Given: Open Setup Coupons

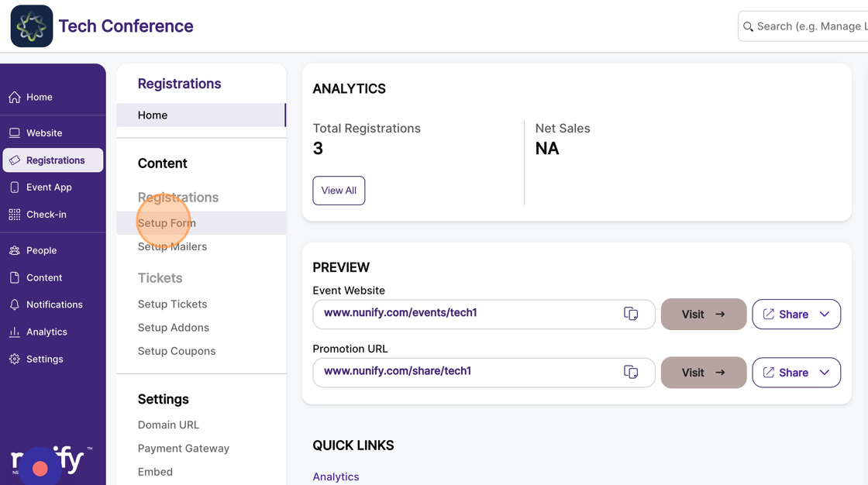Looking at the screenshot, I should tap(177, 351).
